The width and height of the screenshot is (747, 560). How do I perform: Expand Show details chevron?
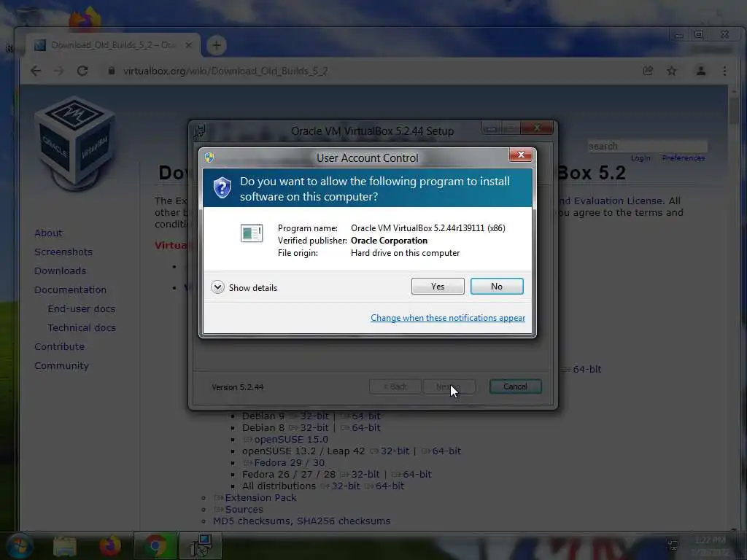[217, 287]
